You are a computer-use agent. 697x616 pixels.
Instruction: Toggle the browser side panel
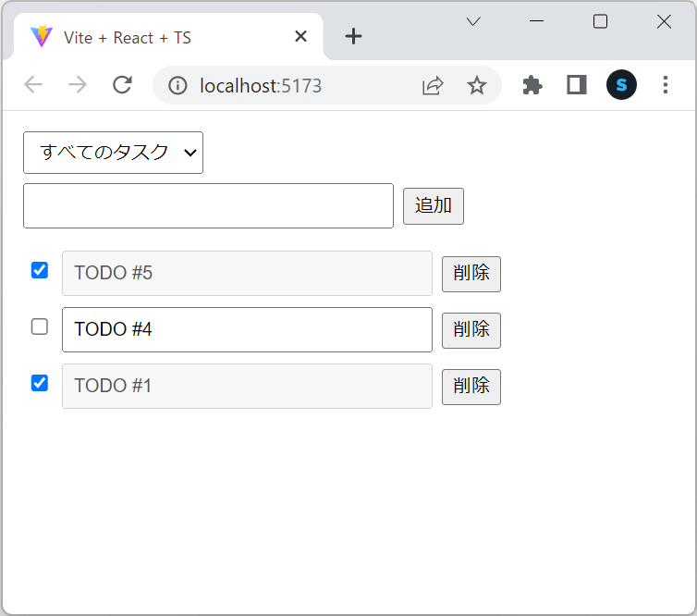tap(577, 85)
